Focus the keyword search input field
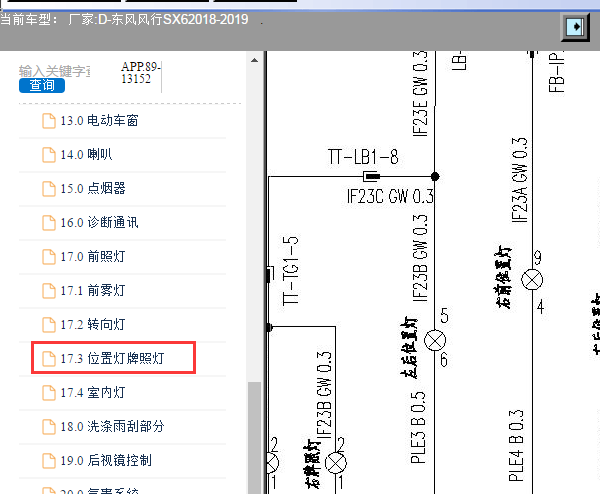600x494 pixels. (x=55, y=71)
